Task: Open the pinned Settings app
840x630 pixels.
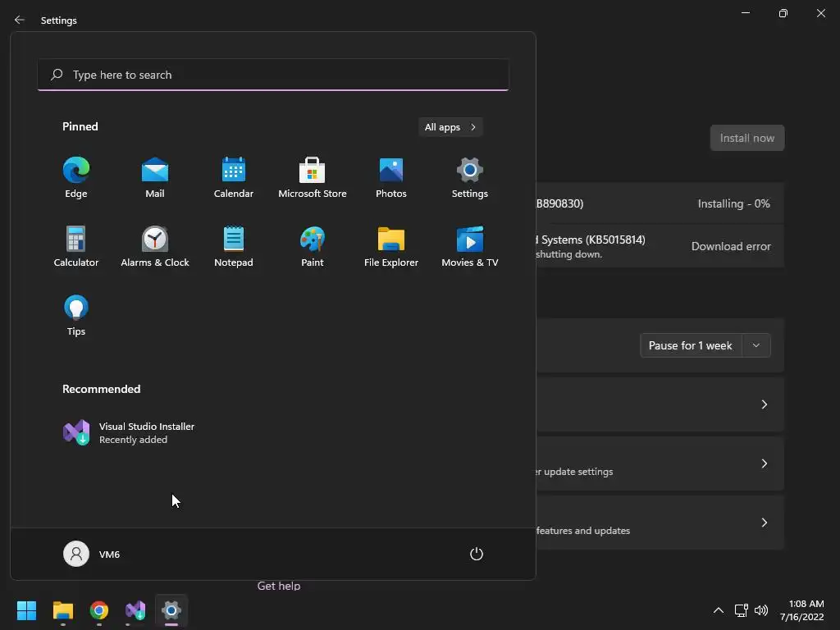Action: pos(470,177)
